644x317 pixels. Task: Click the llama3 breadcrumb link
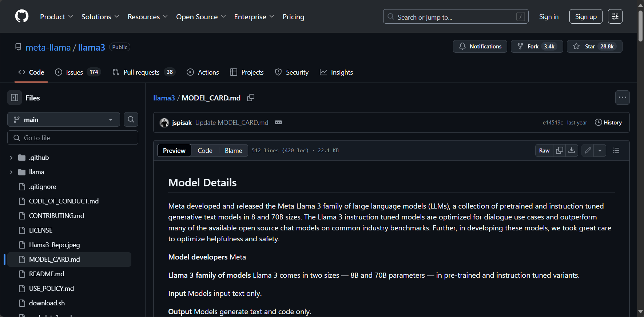tap(164, 98)
